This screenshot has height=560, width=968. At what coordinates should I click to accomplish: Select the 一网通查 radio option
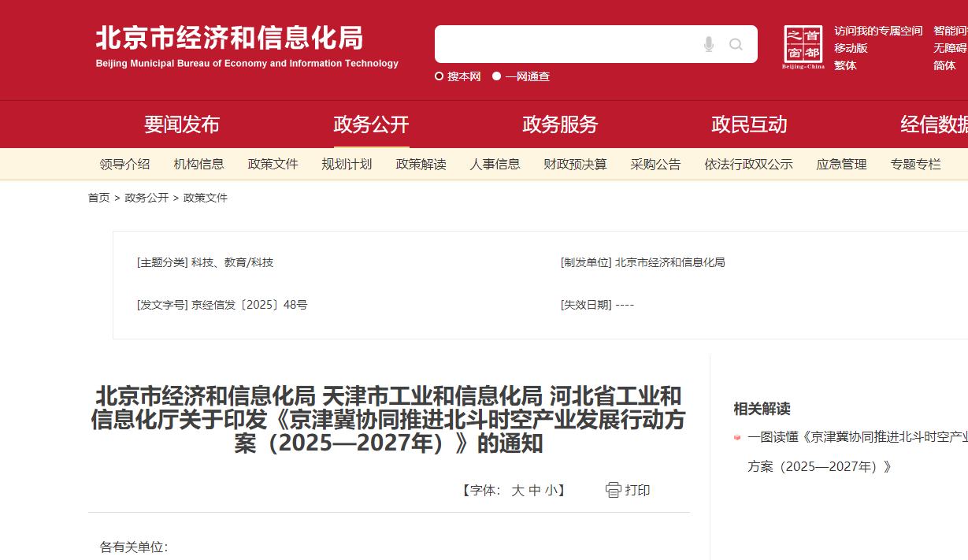pyautogui.click(x=497, y=76)
